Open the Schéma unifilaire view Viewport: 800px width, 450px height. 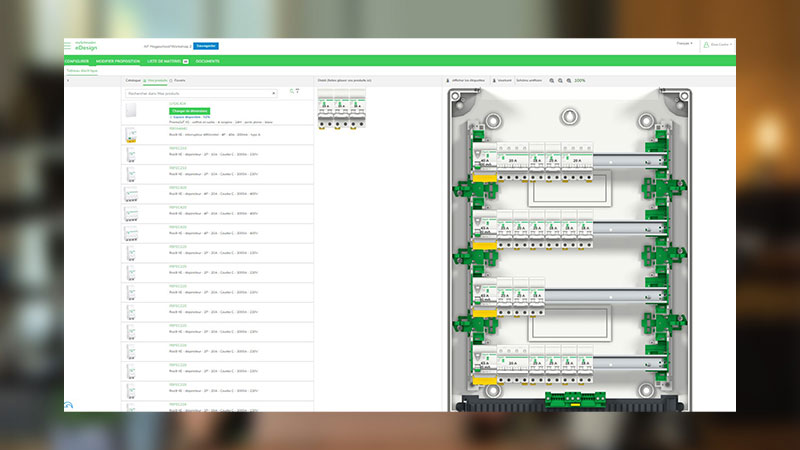coord(529,81)
